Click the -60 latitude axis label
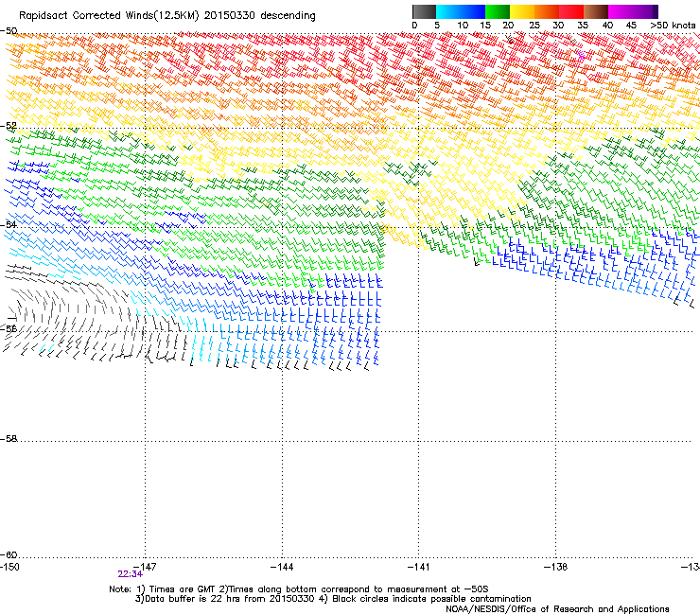This screenshot has height=615, width=700. tap(9, 554)
